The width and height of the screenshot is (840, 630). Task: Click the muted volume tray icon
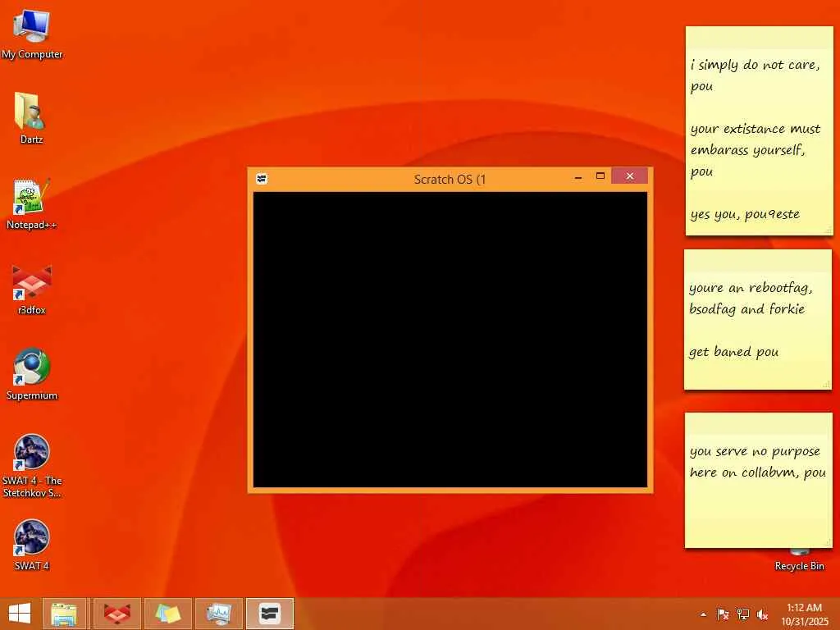coord(762,614)
